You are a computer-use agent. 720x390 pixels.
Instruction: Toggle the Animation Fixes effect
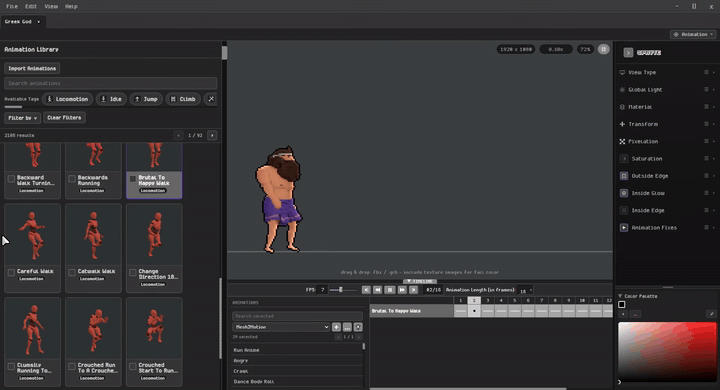(624, 228)
